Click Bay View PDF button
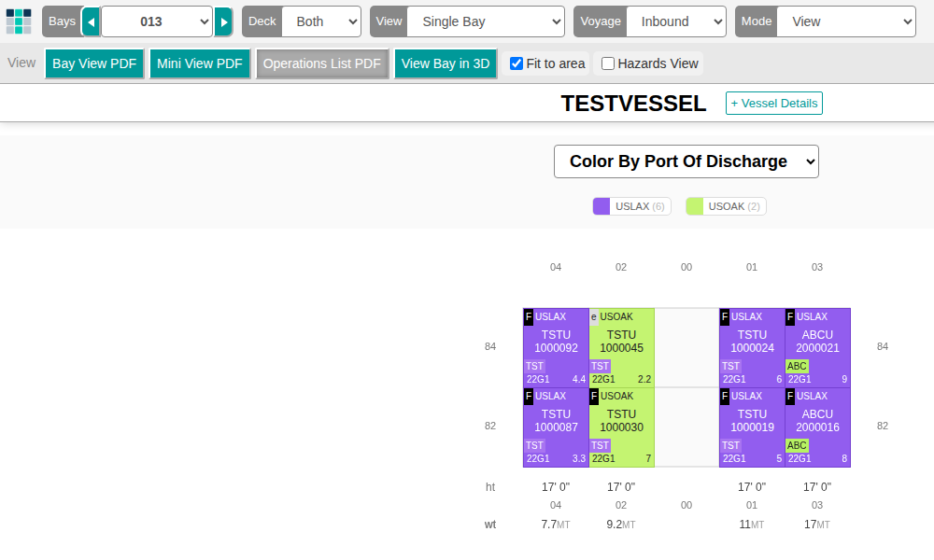This screenshot has width=934, height=560. (94, 63)
